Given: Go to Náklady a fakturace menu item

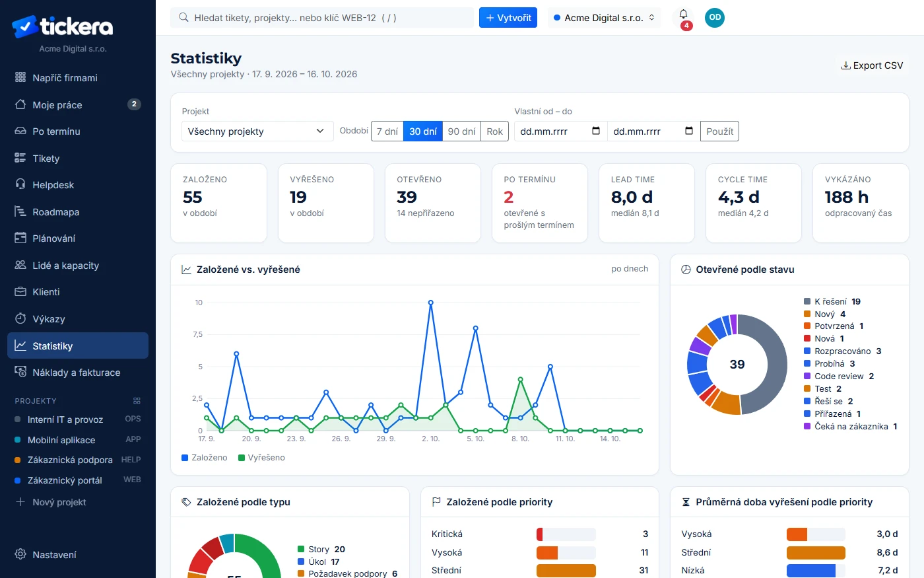Looking at the screenshot, I should (x=78, y=372).
